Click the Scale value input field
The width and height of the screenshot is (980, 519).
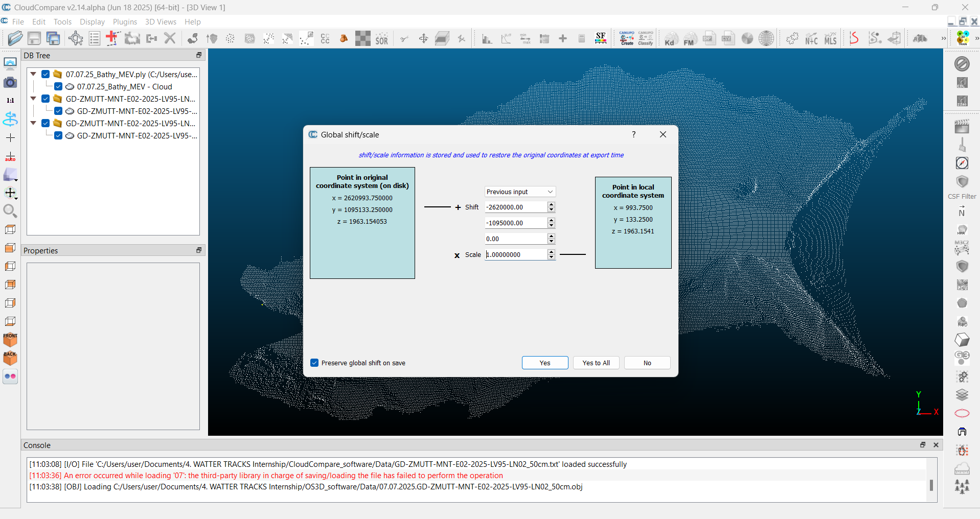[x=515, y=254]
